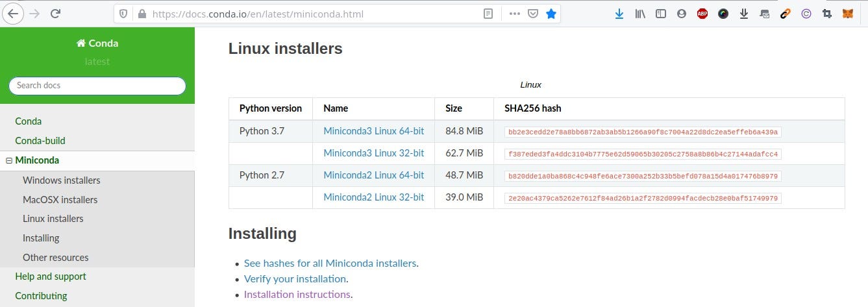Click the crop screenshot extension icon
The height and width of the screenshot is (307, 868).
point(826,14)
